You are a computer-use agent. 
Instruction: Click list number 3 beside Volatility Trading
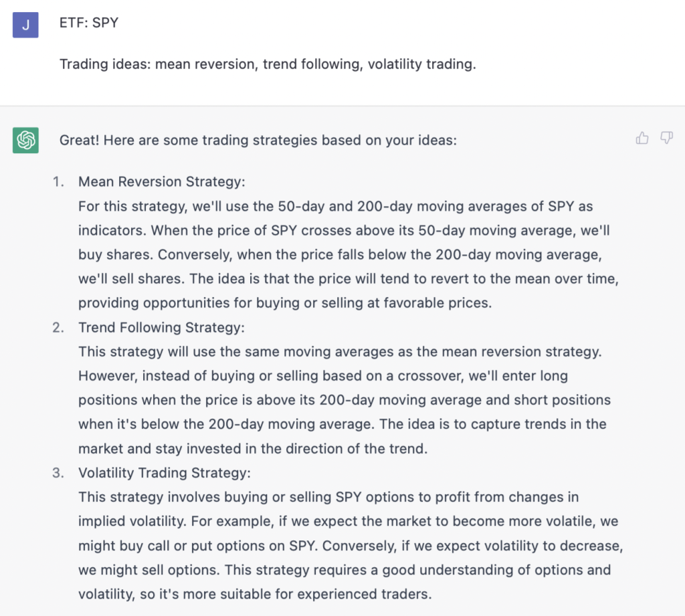[x=59, y=473]
